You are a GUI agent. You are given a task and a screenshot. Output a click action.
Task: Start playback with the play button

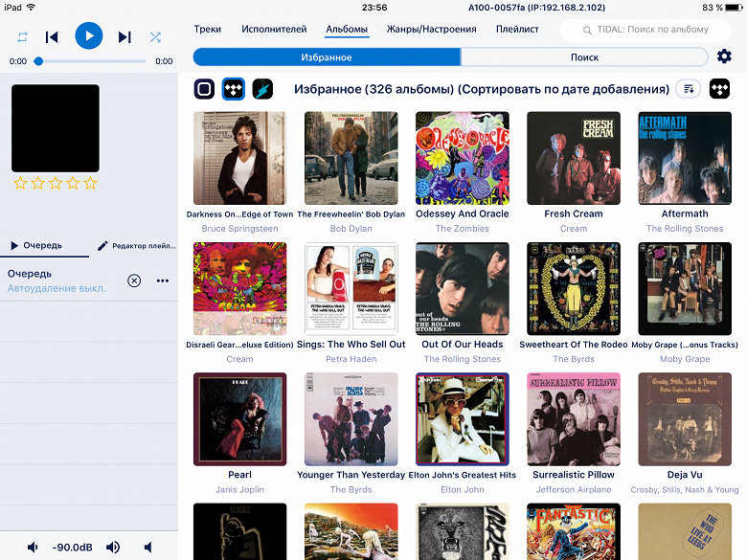(89, 35)
